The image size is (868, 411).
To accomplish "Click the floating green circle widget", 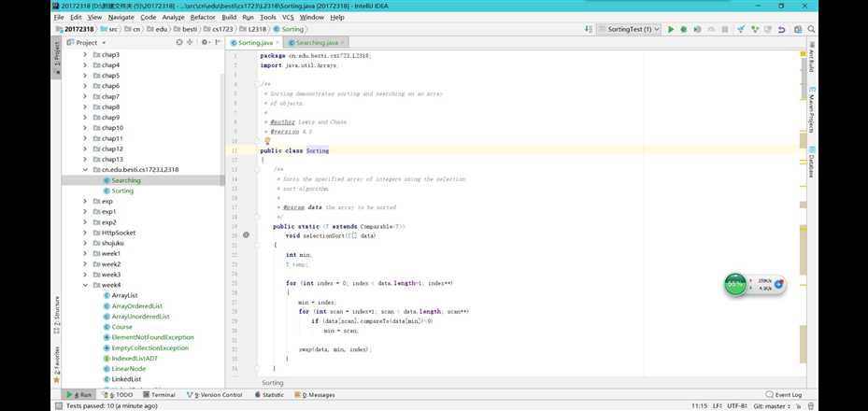I will [x=735, y=284].
